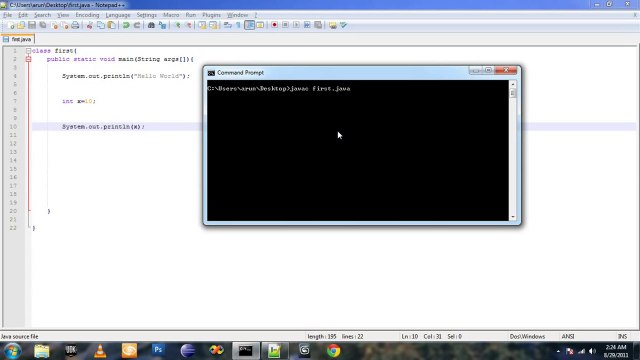Open the View menu
Screen dimensions: 640x360
63,15
